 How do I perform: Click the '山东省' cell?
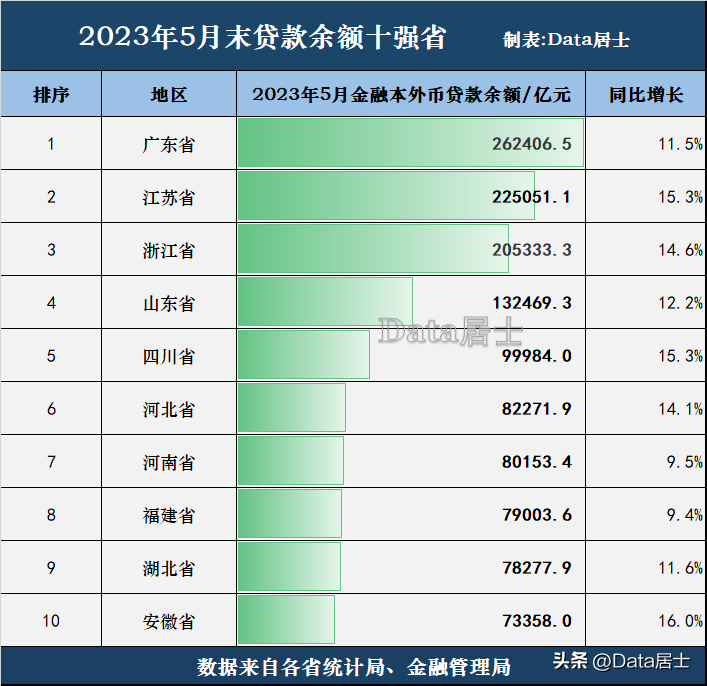[x=169, y=303]
